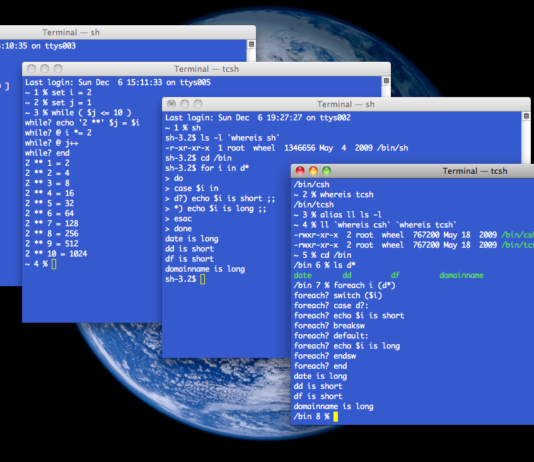This screenshot has width=534, height=462.
Task: Click the line '/bin 7 % foreach i (d*)'
Action: (x=345, y=285)
